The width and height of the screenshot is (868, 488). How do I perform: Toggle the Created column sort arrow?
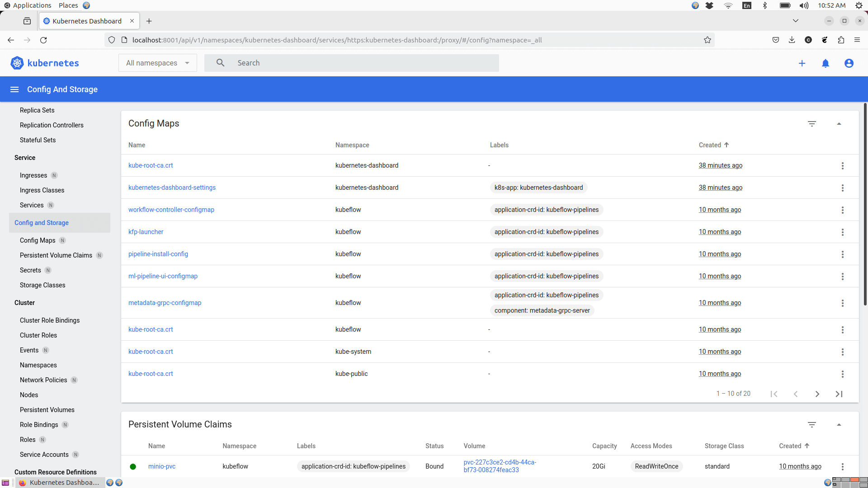pyautogui.click(x=727, y=145)
